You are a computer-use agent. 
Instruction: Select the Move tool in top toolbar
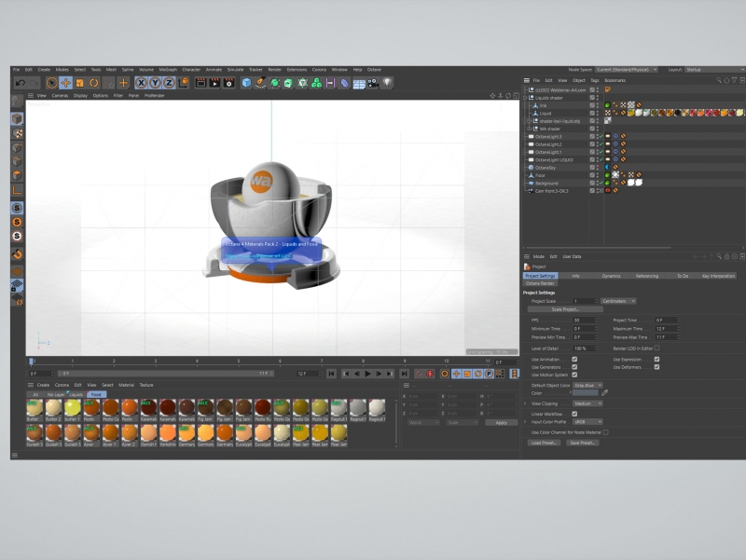(x=65, y=83)
